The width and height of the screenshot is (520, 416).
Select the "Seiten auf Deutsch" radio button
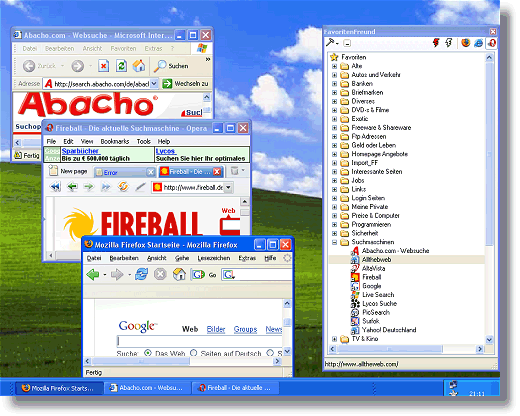coord(194,353)
